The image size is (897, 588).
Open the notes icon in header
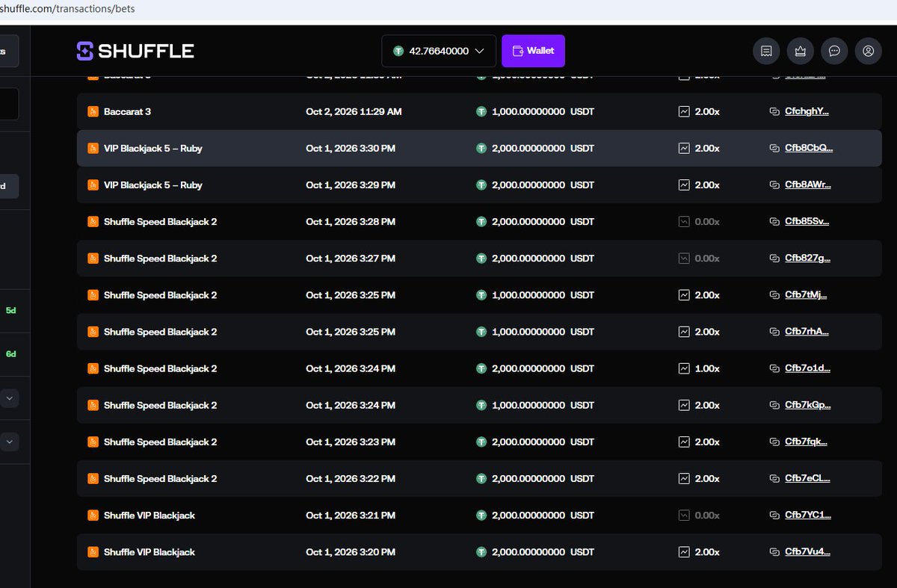point(765,51)
